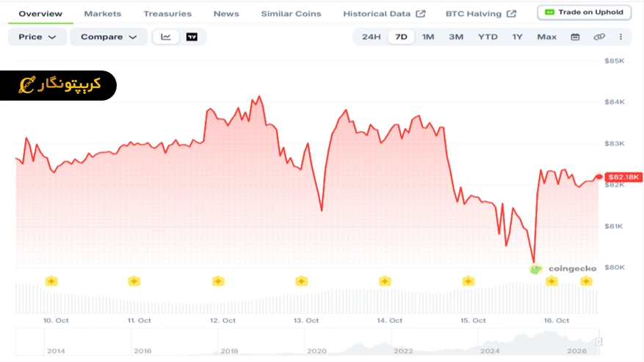Click the Trade on Uphold button
This screenshot has width=644, height=362.
click(x=584, y=12)
